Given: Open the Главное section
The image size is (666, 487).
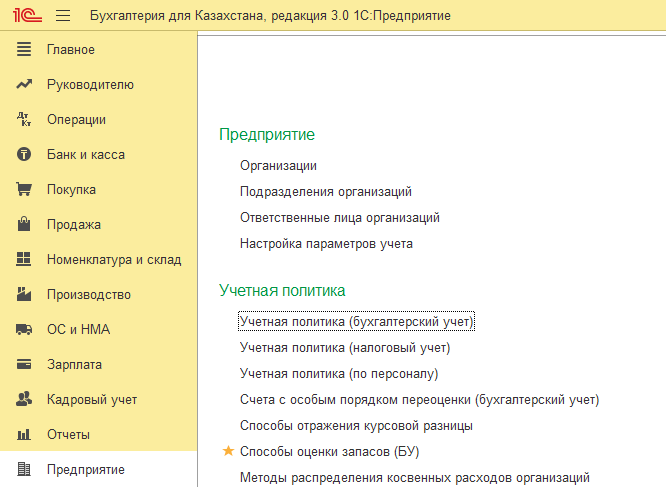Looking at the screenshot, I should click(71, 50).
